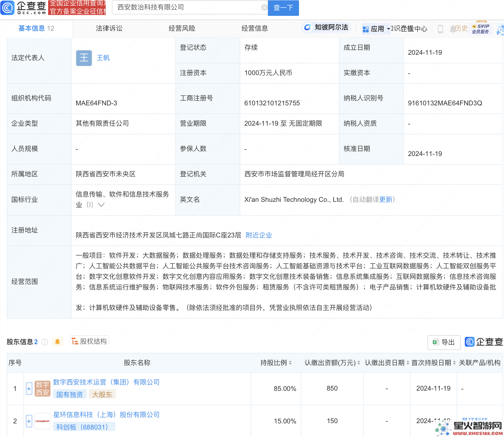The height and width of the screenshot is (437, 504).
Task: Open SVIP 会员服务 badge
Action: pos(481,28)
